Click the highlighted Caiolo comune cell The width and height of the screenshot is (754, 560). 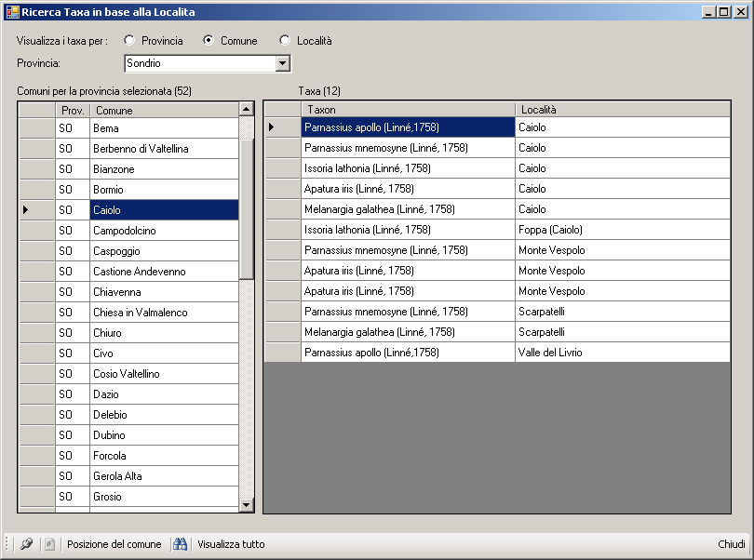[x=164, y=210]
